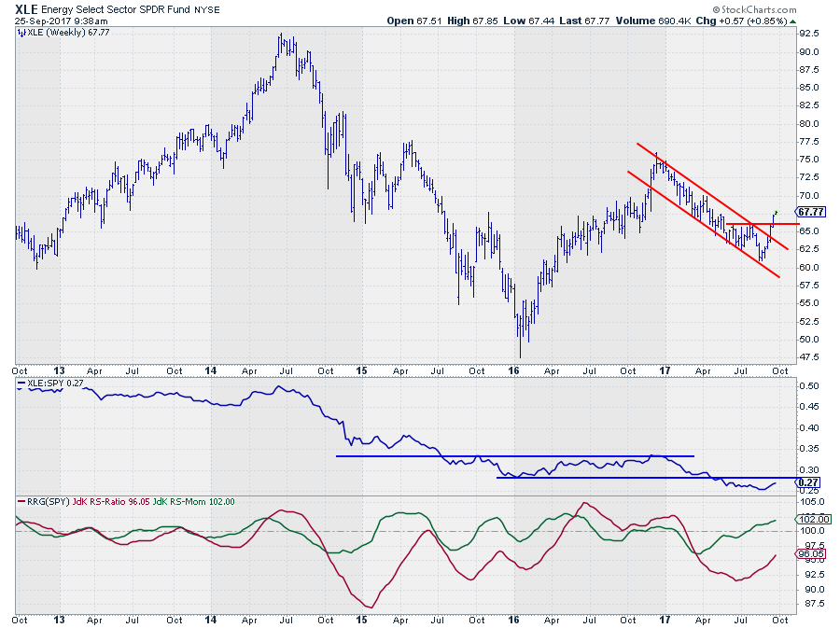Click the Chg +0.57 (+0.85%) value

pos(741,21)
